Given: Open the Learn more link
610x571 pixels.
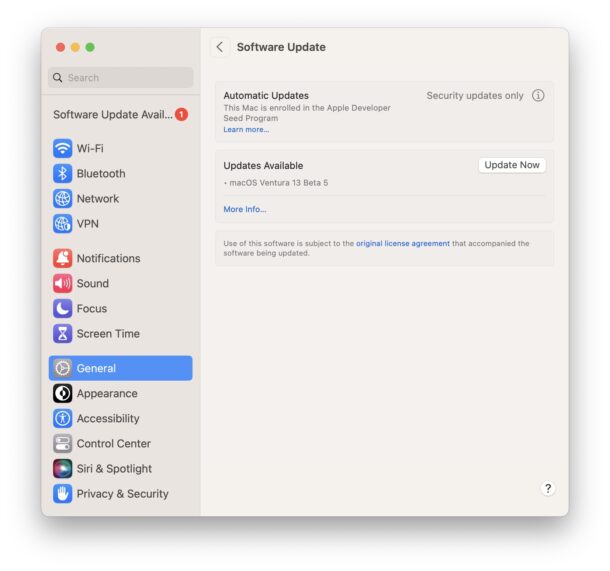Looking at the screenshot, I should coord(246,130).
